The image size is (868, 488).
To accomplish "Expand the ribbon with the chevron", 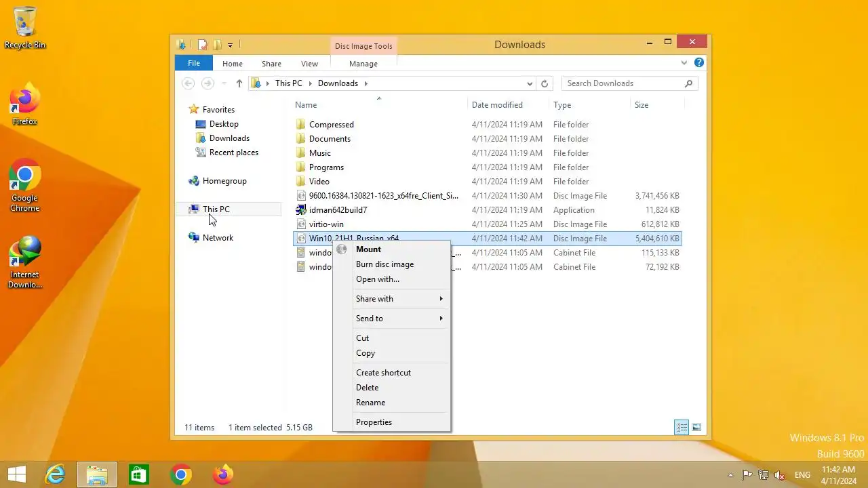I will tap(684, 63).
